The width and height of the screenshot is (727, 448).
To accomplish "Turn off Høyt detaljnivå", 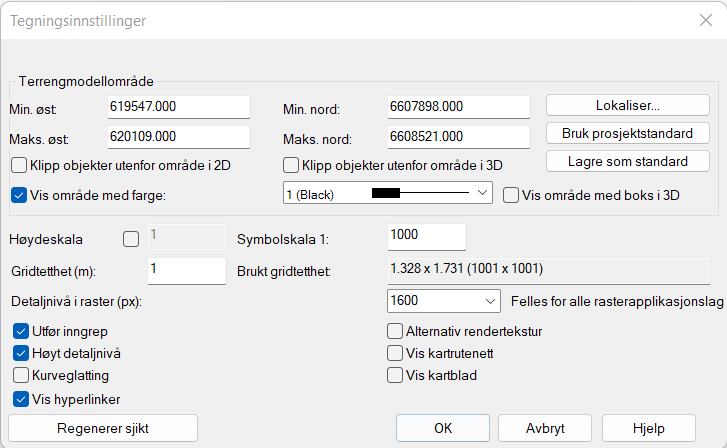I will click(x=21, y=353).
